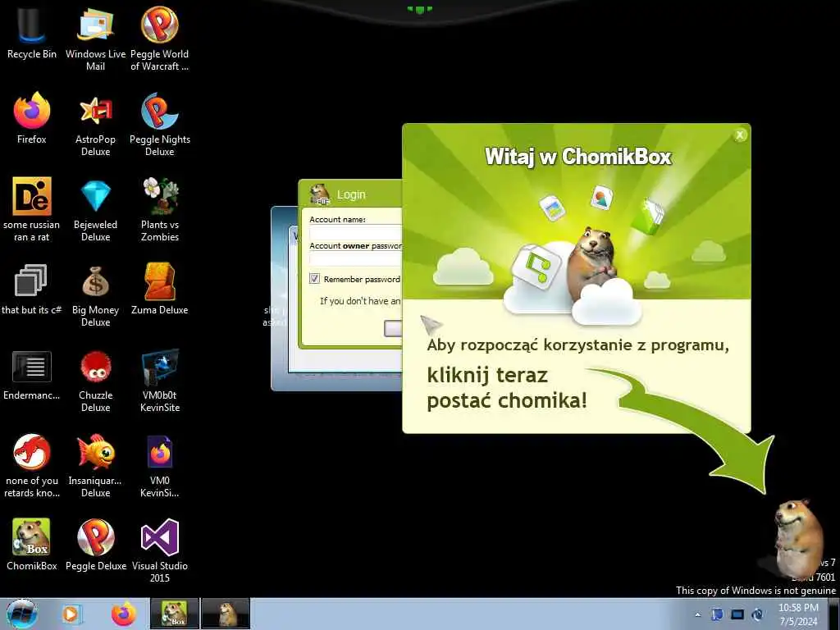Viewport: 840px width, 630px height.
Task: Open Windows Media Player taskbar icon
Action: 71,614
